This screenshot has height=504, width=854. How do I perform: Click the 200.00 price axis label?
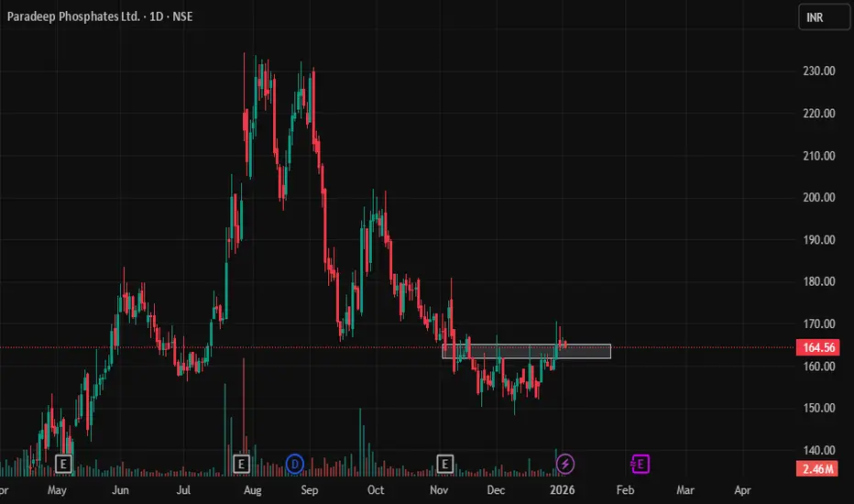click(819, 197)
